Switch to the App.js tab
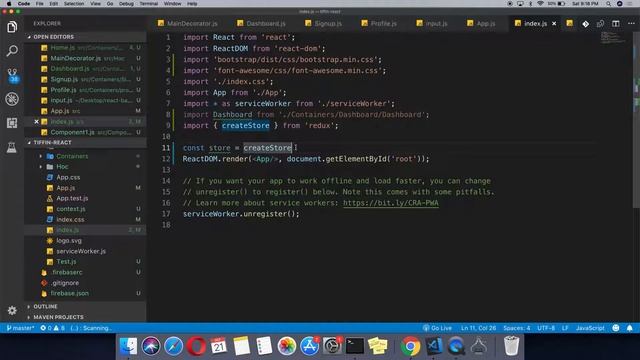The height and width of the screenshot is (360, 640). (x=481, y=24)
